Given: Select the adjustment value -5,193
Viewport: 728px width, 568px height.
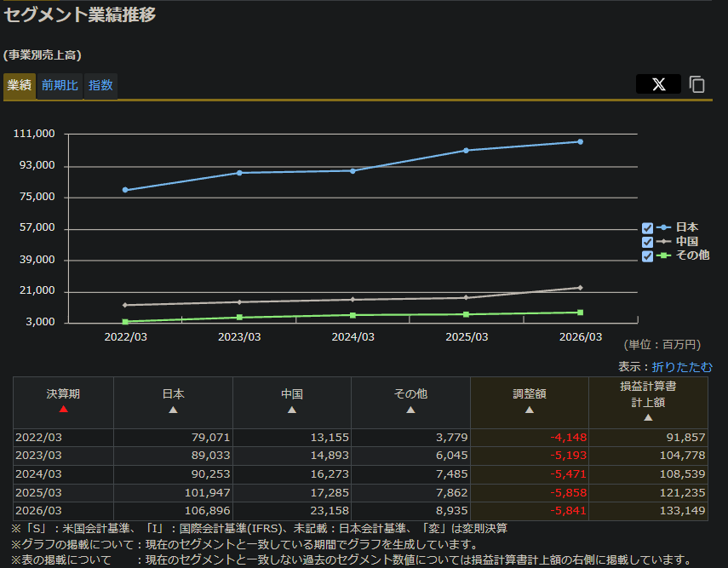Looking at the screenshot, I should coord(568,456).
